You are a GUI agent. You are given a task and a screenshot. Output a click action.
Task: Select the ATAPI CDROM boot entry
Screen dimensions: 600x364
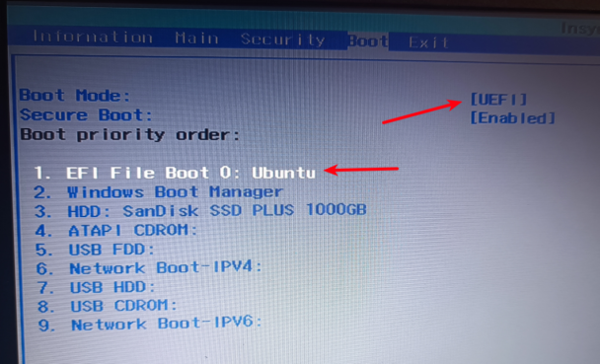[116, 230]
